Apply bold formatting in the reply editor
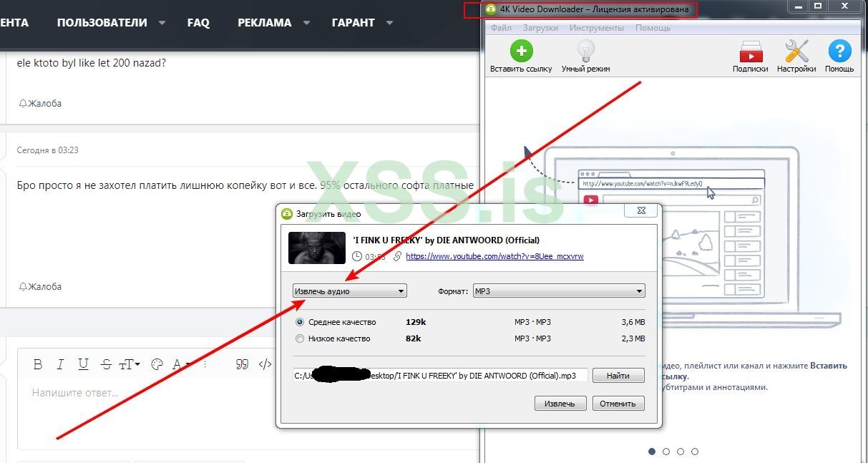This screenshot has width=868, height=463. (x=38, y=364)
